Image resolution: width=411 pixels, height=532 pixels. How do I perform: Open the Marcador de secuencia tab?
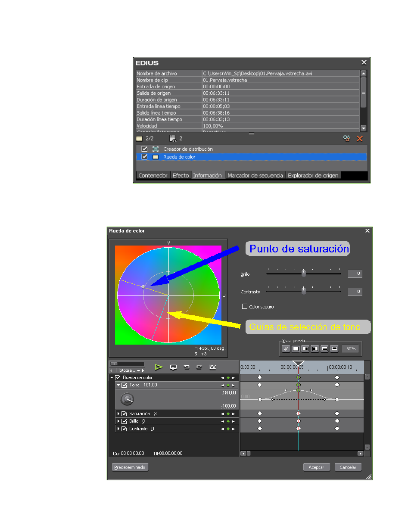(x=255, y=175)
